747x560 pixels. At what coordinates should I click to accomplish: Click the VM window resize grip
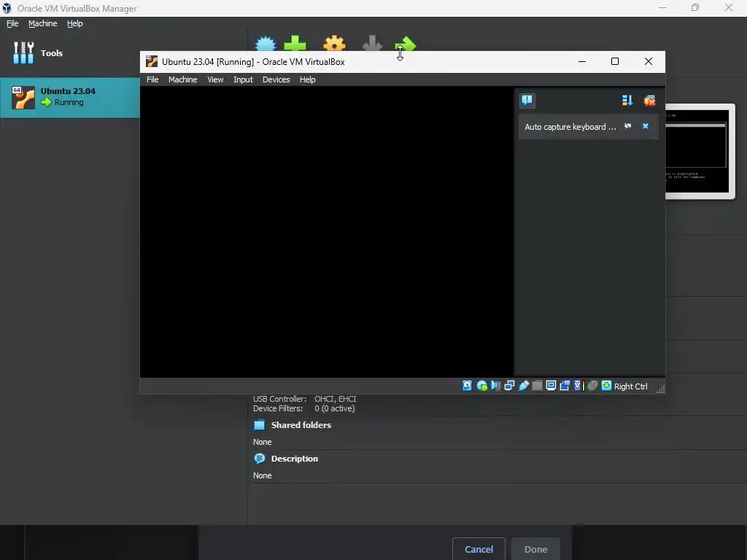[660, 389]
